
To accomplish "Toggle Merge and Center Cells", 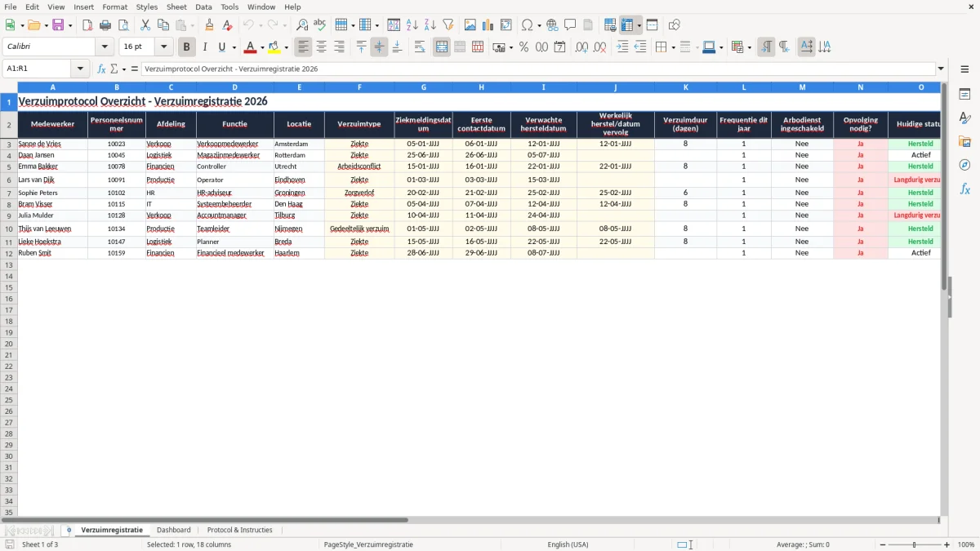I will (442, 47).
